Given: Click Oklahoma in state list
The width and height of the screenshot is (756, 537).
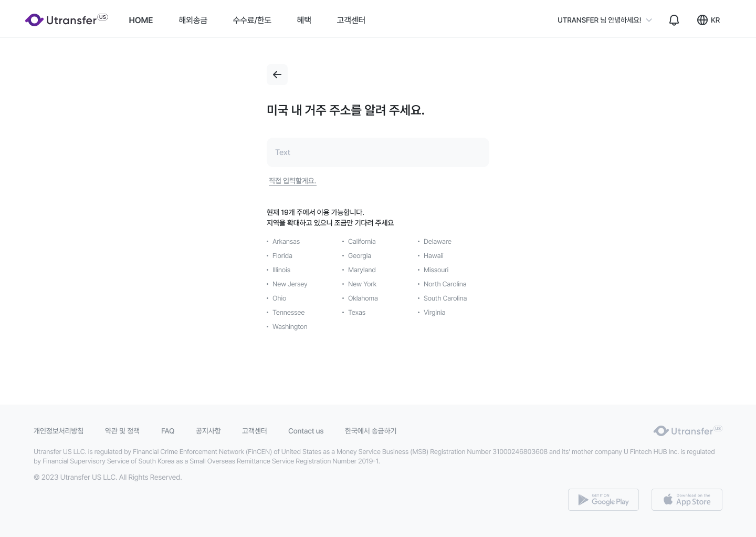Looking at the screenshot, I should pyautogui.click(x=363, y=298).
